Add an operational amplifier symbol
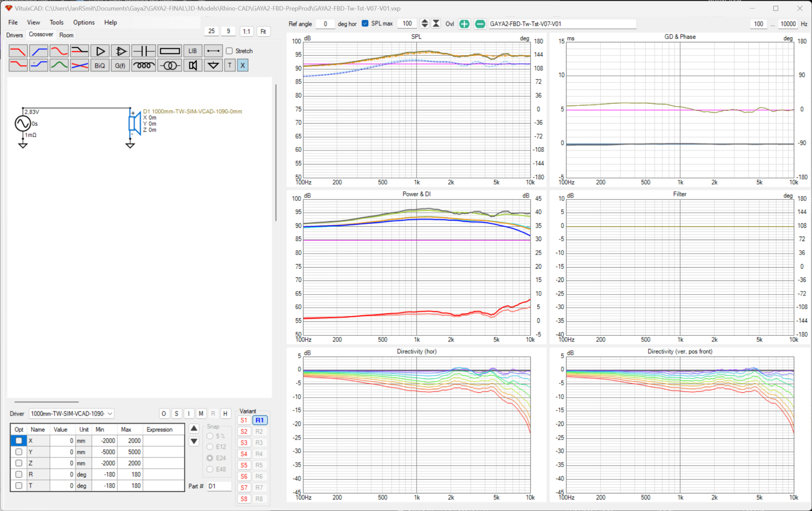This screenshot has height=511, width=812. click(x=120, y=51)
